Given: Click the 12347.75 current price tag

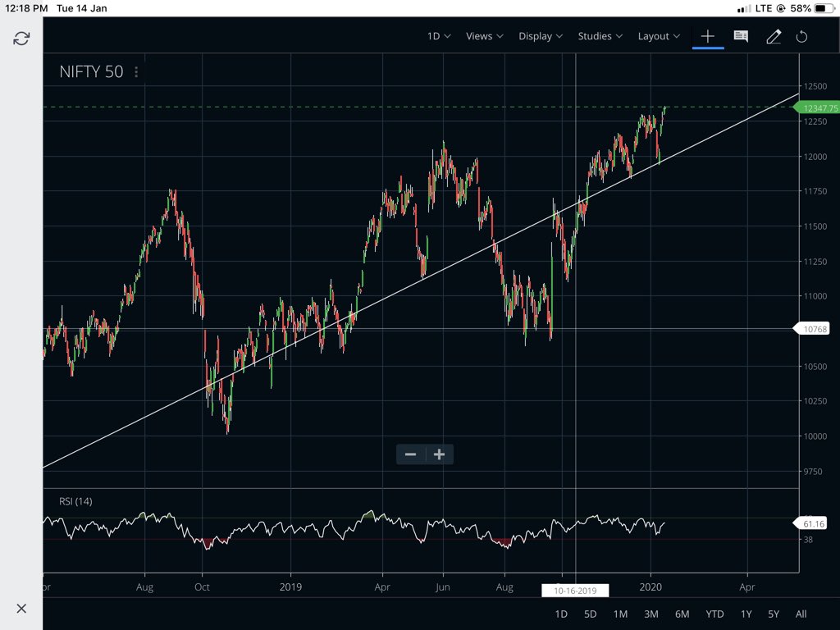Looking at the screenshot, I should (x=817, y=107).
